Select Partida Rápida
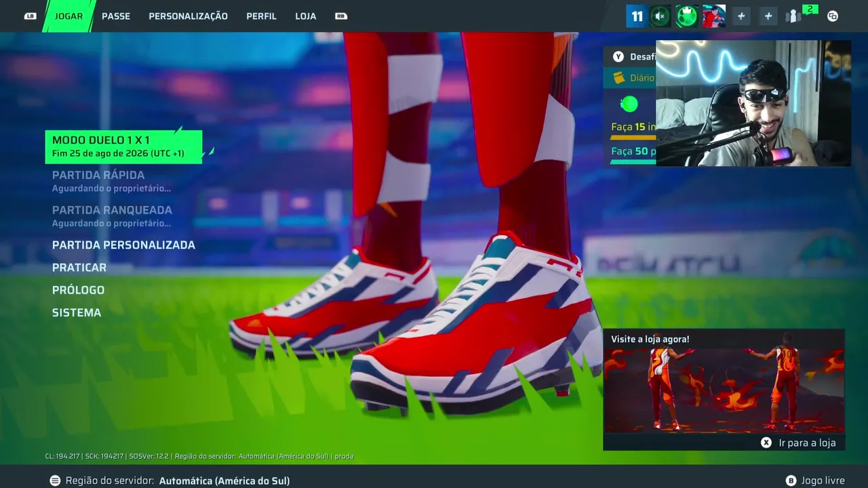868x488 pixels. (x=111, y=181)
